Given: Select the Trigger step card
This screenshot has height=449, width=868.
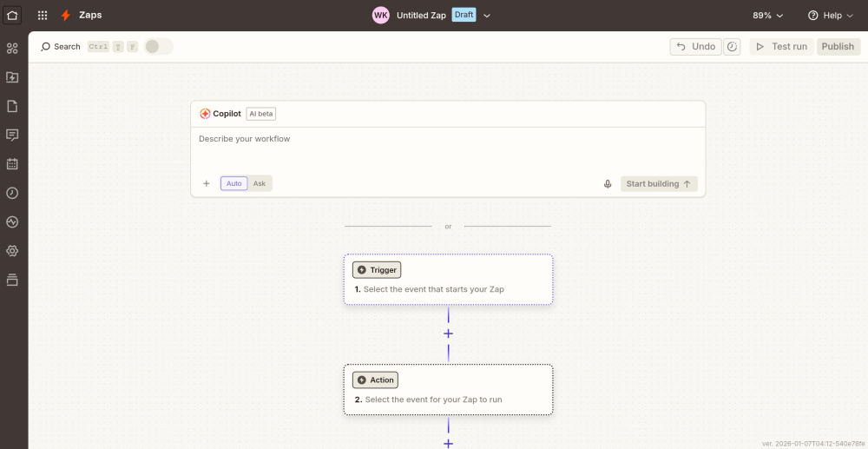Looking at the screenshot, I should click(448, 280).
